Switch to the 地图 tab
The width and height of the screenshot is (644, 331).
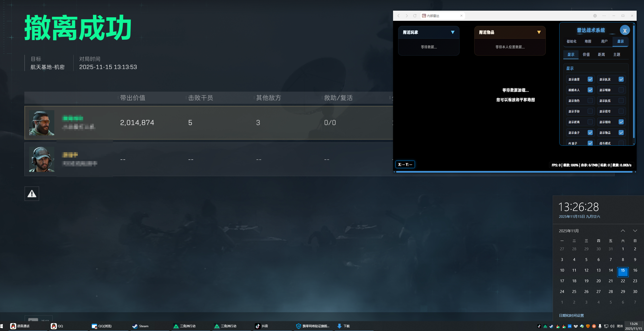[x=588, y=41]
